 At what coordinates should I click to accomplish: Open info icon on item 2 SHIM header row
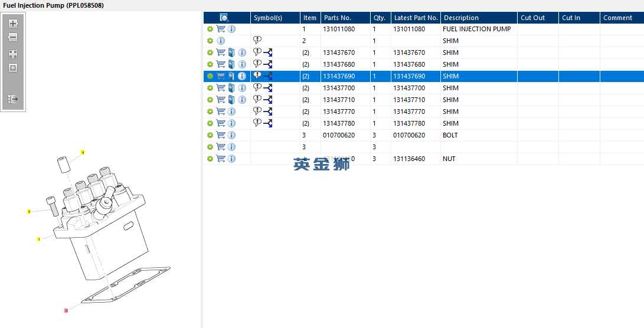[x=221, y=41]
